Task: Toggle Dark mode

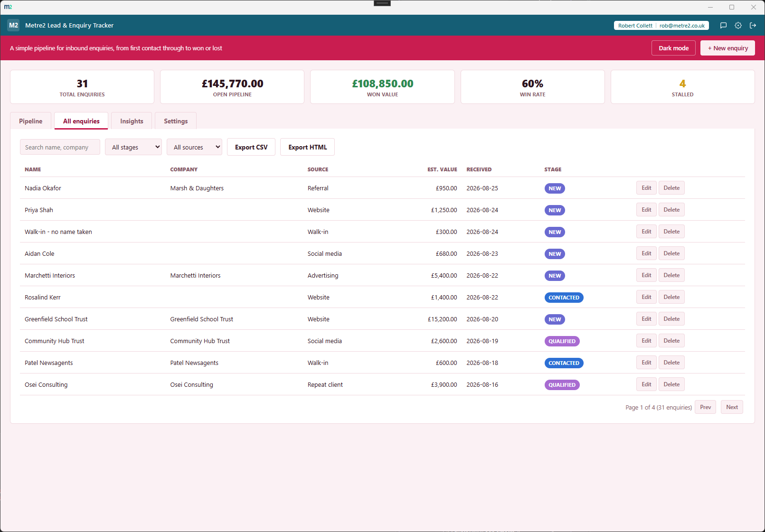Action: tap(673, 48)
